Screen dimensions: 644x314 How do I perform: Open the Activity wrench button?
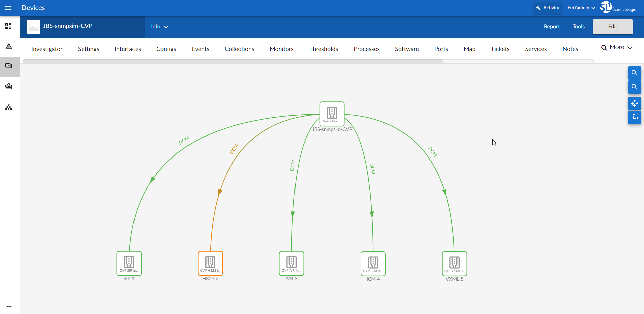click(548, 8)
